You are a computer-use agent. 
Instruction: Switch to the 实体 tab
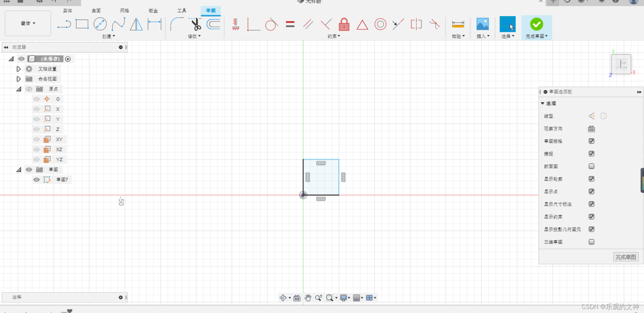pos(68,11)
